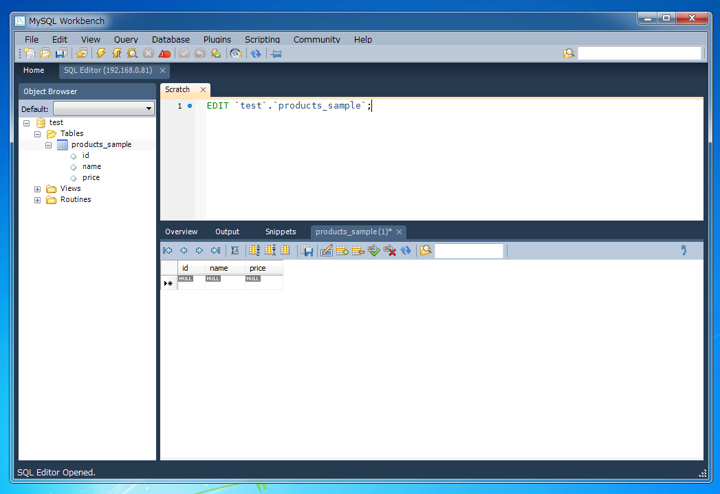Close the products_sample (1)* result tab
This screenshot has height=494, width=720.
399,232
